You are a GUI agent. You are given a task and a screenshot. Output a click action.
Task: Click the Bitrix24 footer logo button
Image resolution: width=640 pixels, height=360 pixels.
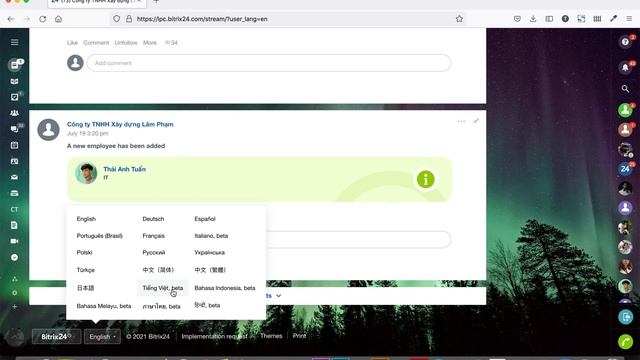click(56, 336)
